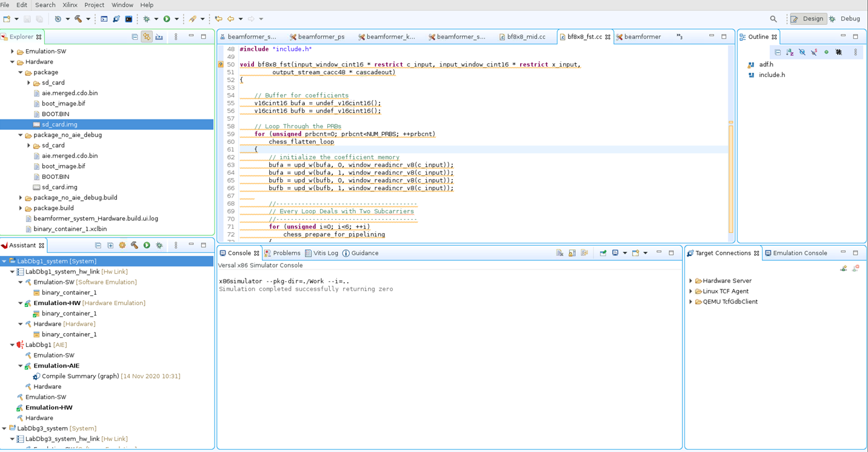Switch to the Vitis Log tab
This screenshot has width=868, height=452.
coord(325,253)
